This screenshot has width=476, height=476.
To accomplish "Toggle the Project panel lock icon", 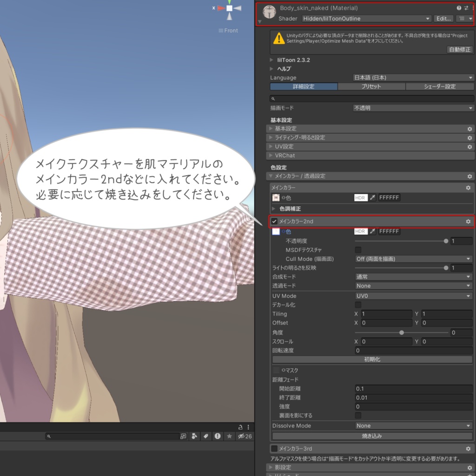I will tap(240, 427).
